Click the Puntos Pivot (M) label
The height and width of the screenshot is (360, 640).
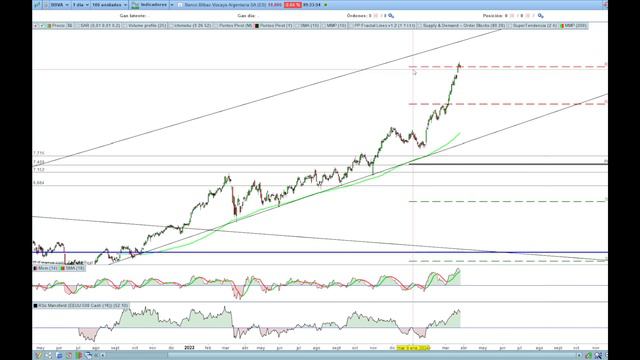coord(236,26)
